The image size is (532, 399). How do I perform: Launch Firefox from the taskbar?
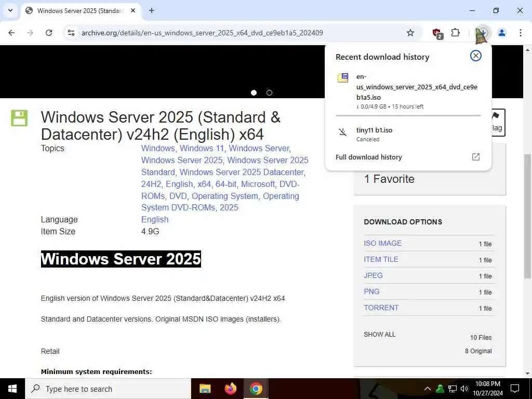230,389
